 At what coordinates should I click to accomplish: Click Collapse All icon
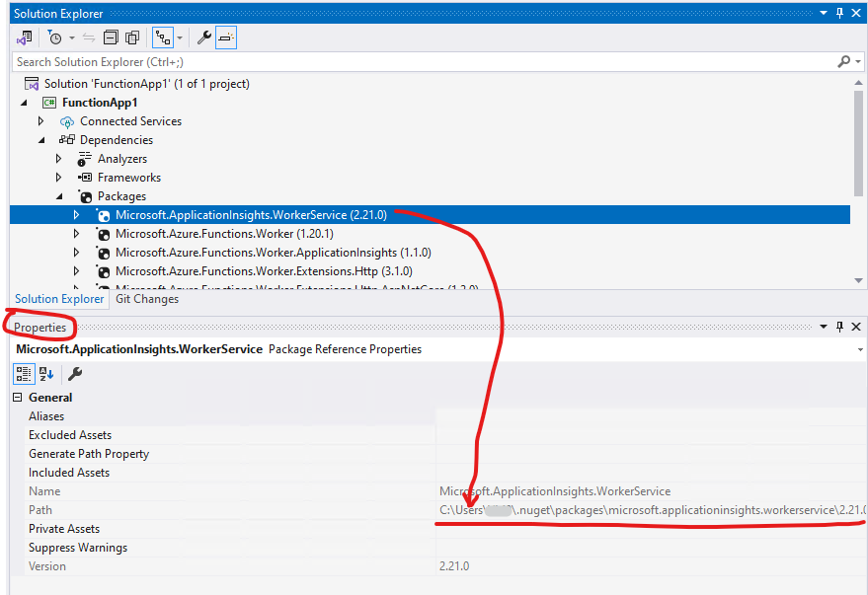pos(111,37)
